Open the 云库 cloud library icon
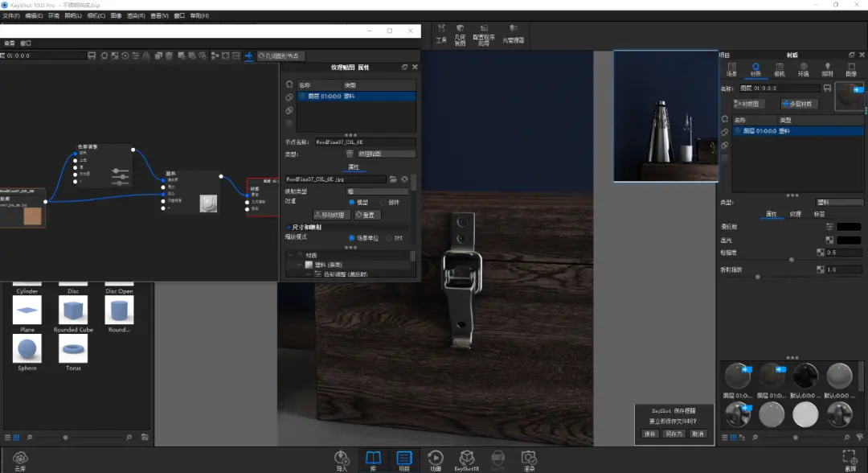This screenshot has width=868, height=473. tap(20, 459)
